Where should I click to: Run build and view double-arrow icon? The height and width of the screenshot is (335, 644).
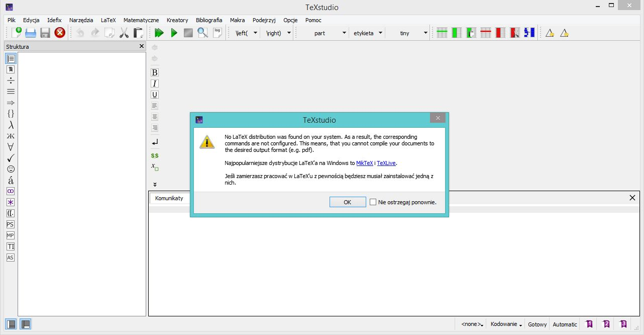point(159,33)
